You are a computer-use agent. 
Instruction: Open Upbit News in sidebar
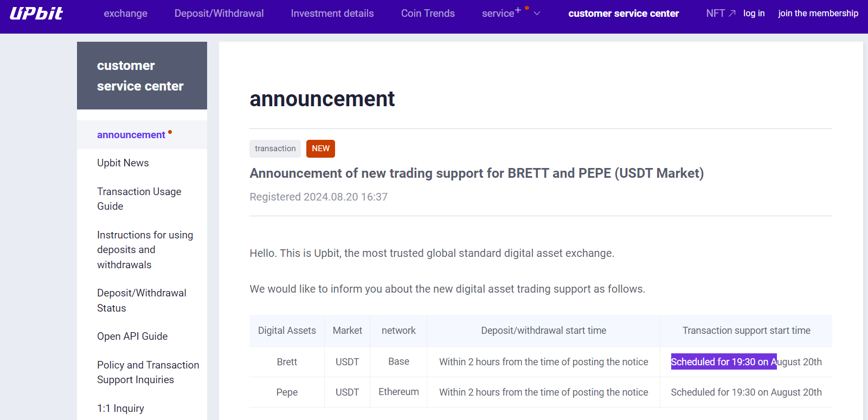[x=123, y=163]
